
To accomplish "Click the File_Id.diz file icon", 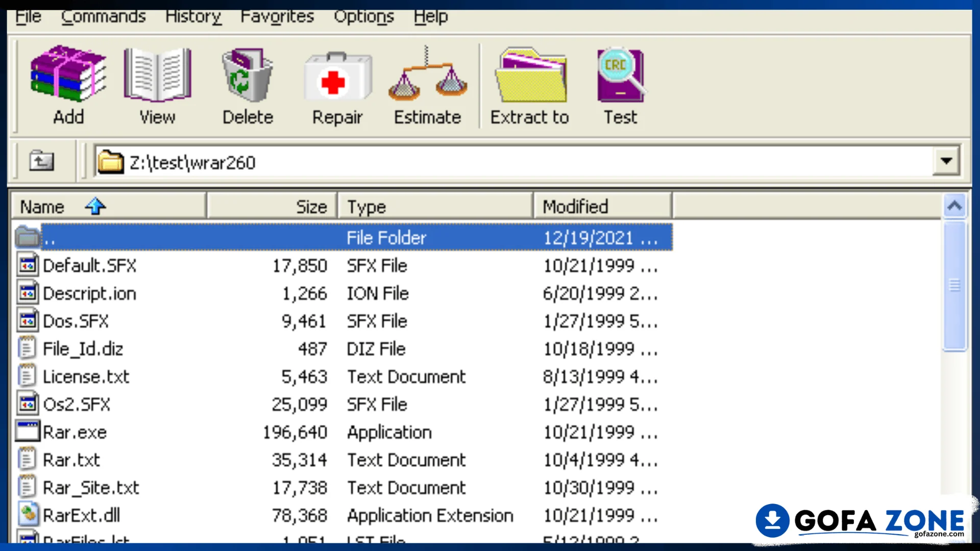I will coord(27,348).
